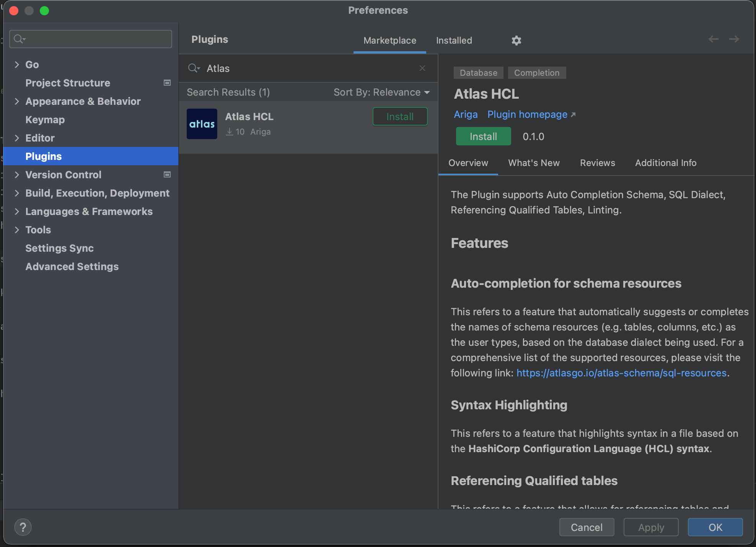Switch to the Reviews tab
The image size is (756, 547).
(x=597, y=163)
